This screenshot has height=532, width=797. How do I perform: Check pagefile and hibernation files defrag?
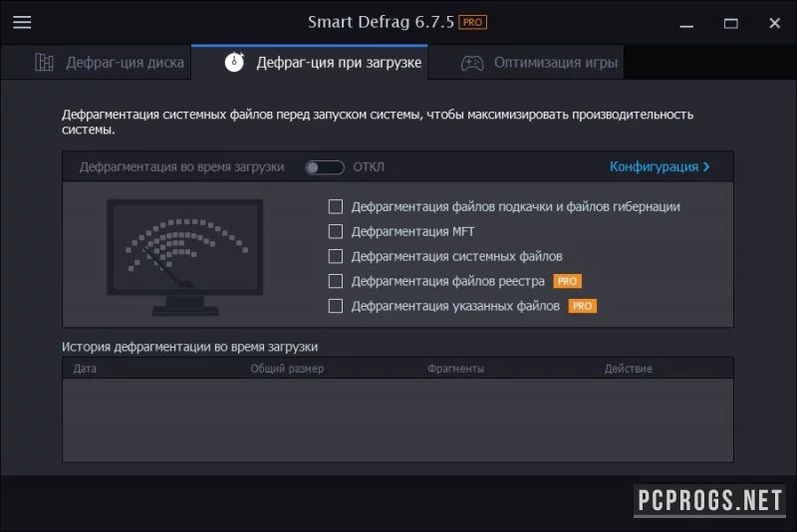click(336, 207)
